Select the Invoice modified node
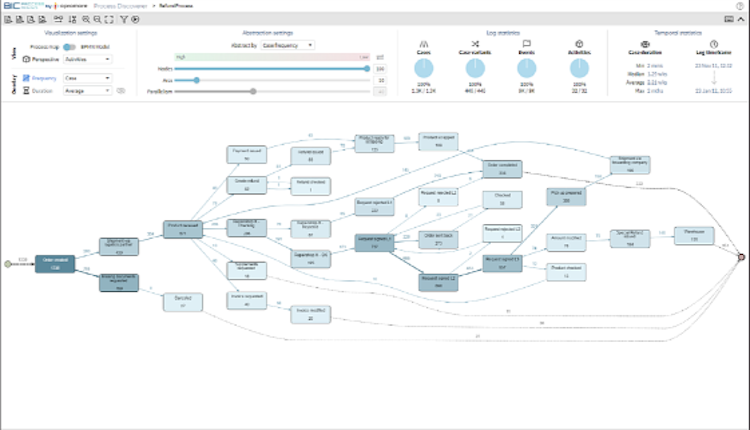 (x=310, y=315)
